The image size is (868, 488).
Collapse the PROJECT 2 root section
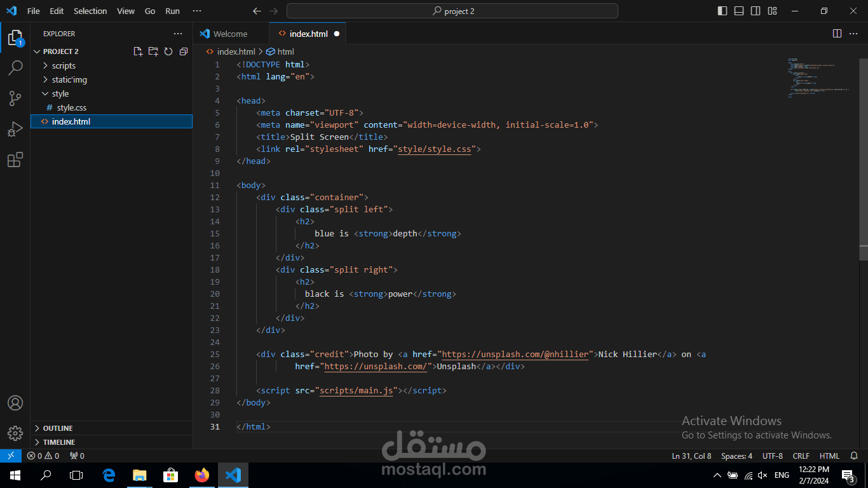tap(60, 51)
